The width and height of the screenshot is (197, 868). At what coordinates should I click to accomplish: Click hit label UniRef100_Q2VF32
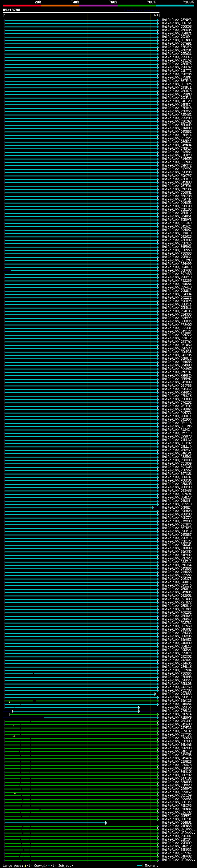[177, 731]
